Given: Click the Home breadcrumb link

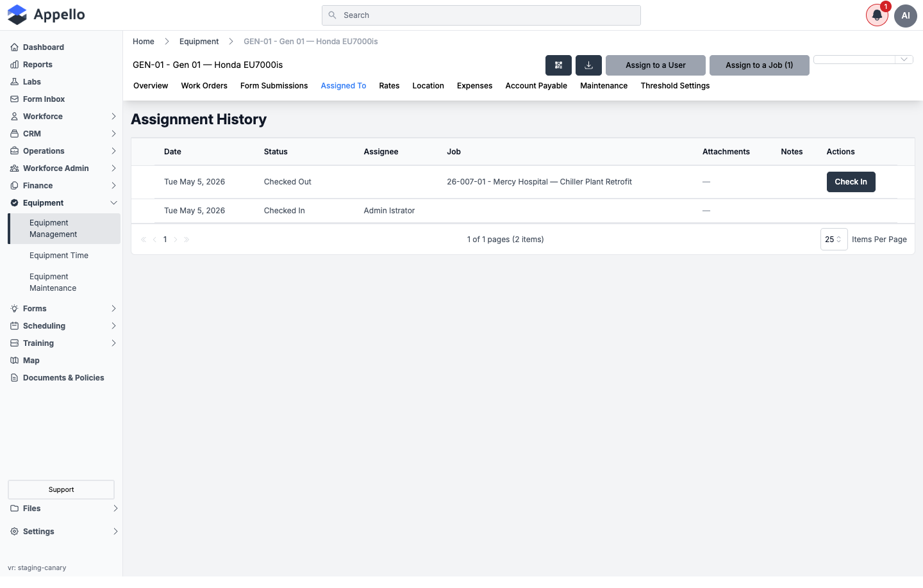Looking at the screenshot, I should click(144, 42).
